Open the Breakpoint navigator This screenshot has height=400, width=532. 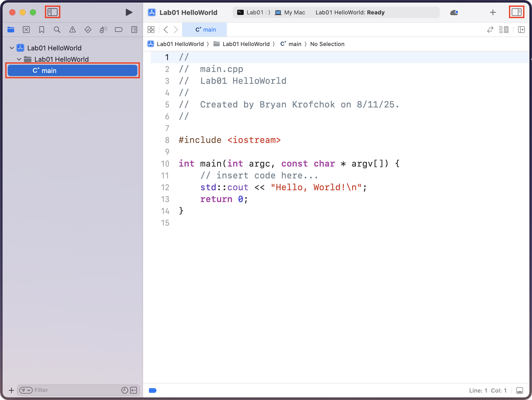[119, 30]
